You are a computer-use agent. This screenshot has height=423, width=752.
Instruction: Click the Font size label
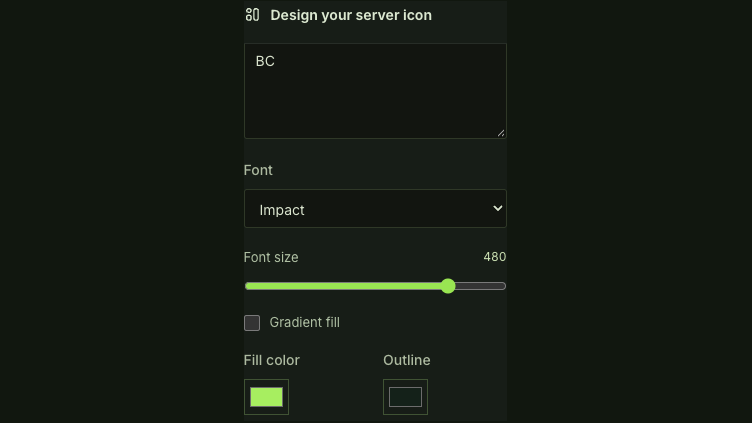pyautogui.click(x=271, y=258)
